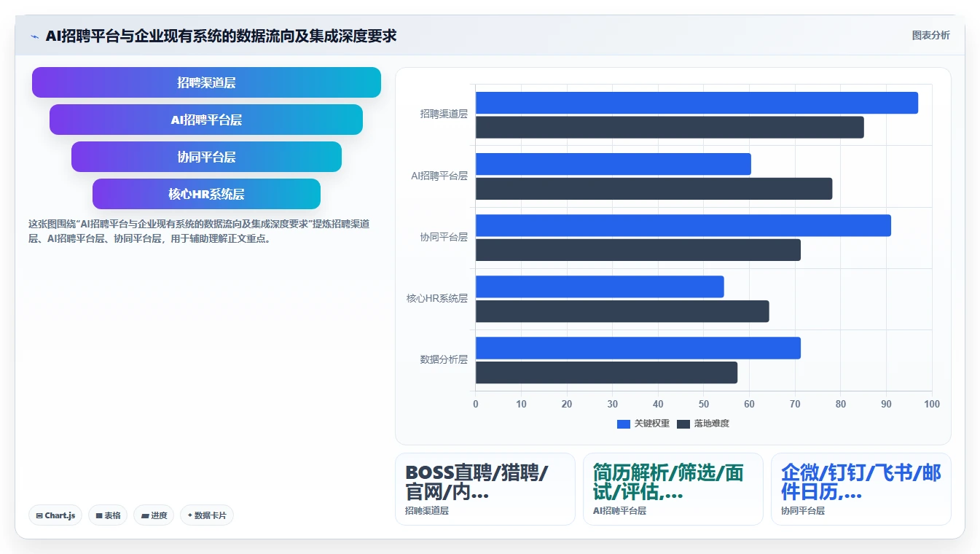Click the dark 核心HR系统层 chart bar
980x554 pixels.
(622, 311)
